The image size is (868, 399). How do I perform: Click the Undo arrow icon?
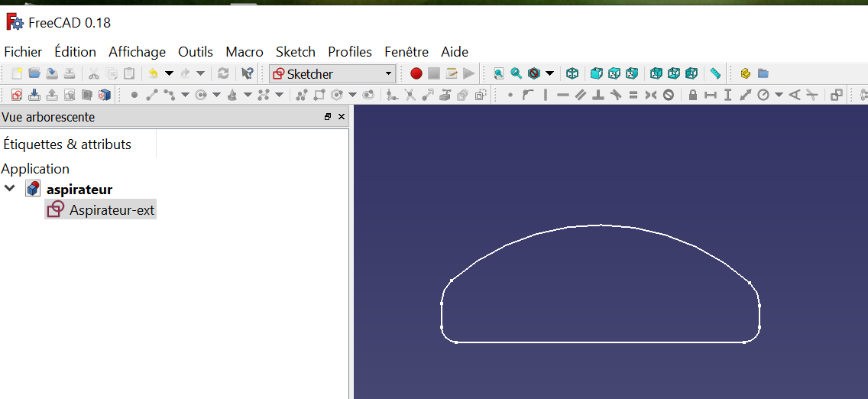[154, 73]
